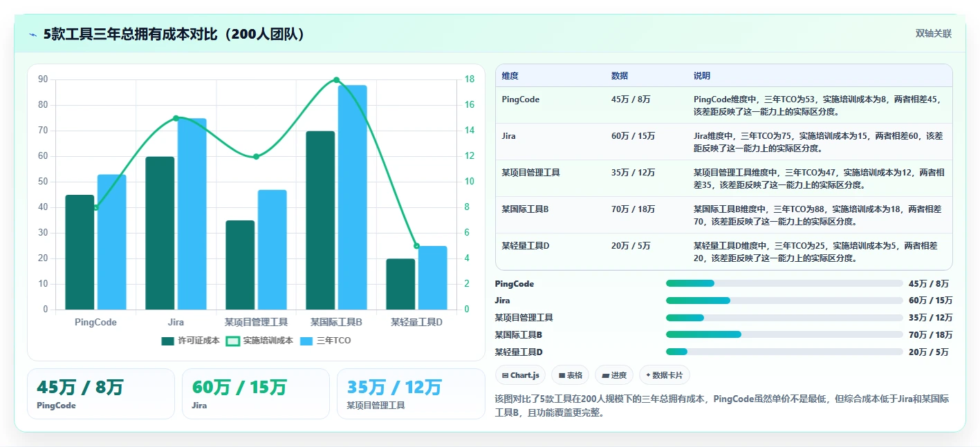
Task: Click the chart title 5款工具三年总拥有成本对比
Action: [174, 34]
